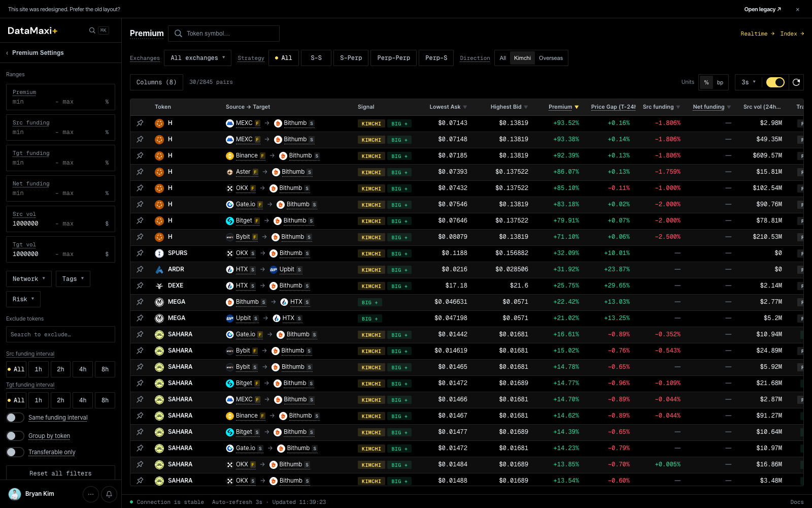
Task: Dismiss the redesign notice banner
Action: (x=797, y=9)
